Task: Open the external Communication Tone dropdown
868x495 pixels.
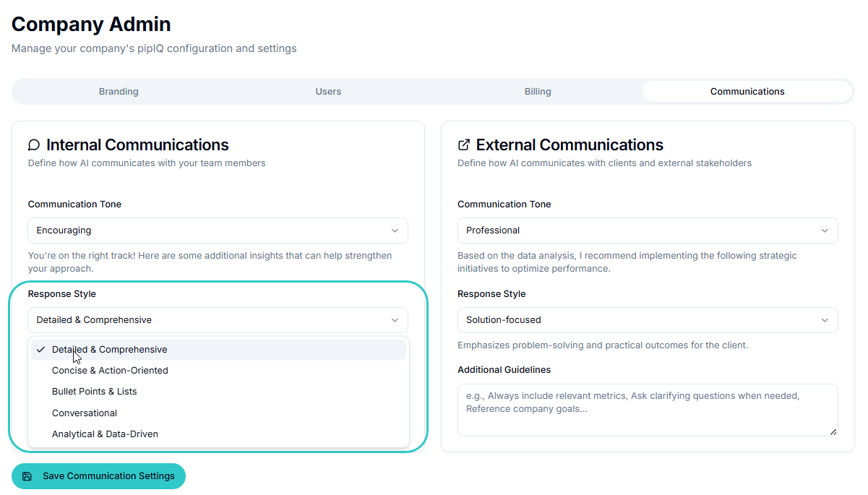Action: pyautogui.click(x=647, y=231)
